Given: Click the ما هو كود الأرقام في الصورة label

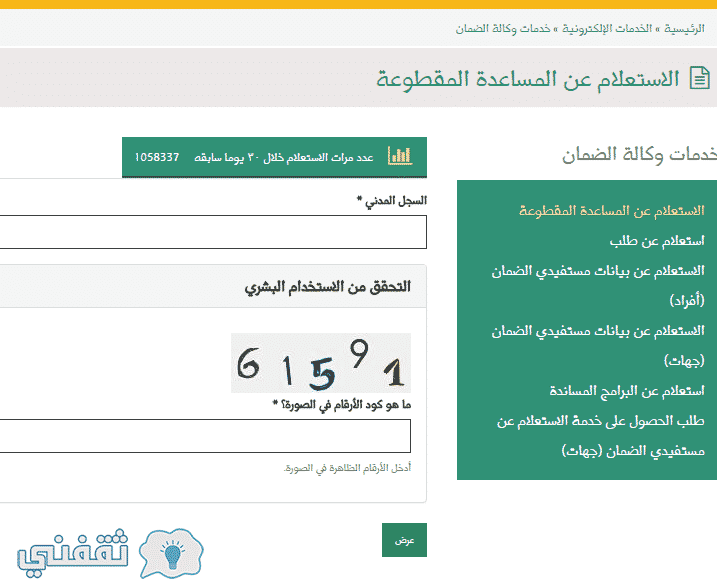Looking at the screenshot, I should [342, 404].
